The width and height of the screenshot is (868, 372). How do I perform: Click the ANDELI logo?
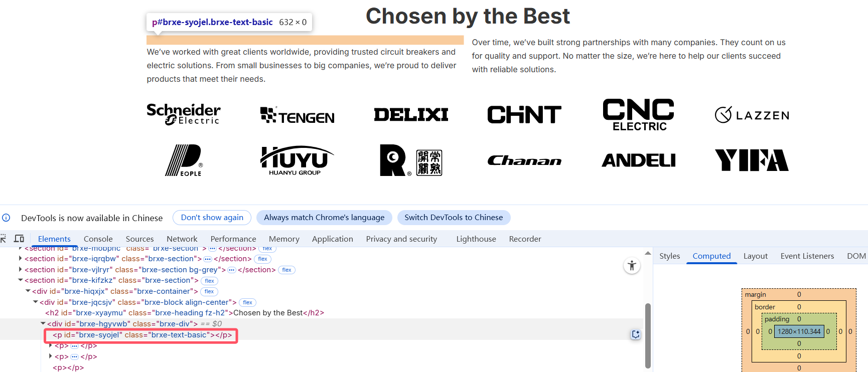click(639, 160)
